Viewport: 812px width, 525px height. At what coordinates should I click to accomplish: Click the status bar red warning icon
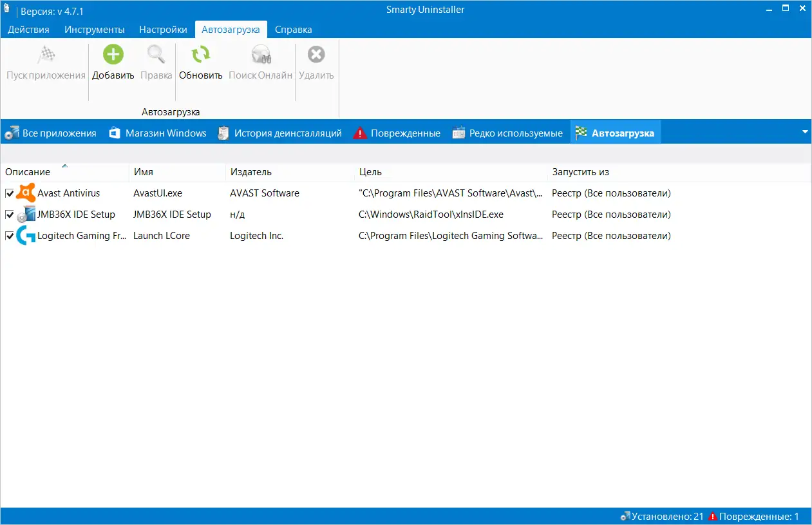[713, 516]
